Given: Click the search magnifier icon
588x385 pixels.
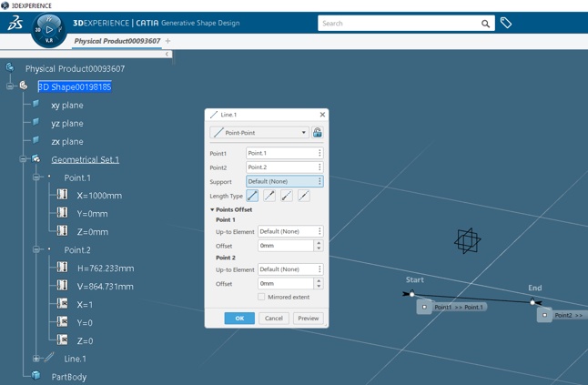Looking at the screenshot, I should (485, 24).
